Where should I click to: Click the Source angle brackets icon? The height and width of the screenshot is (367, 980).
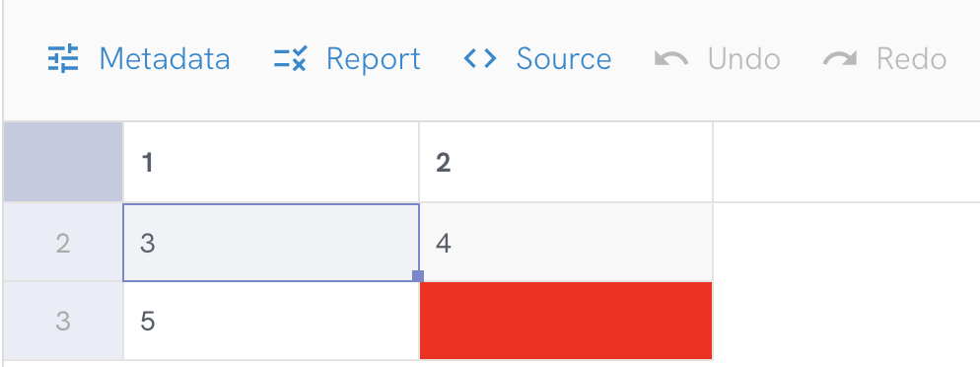tap(480, 59)
